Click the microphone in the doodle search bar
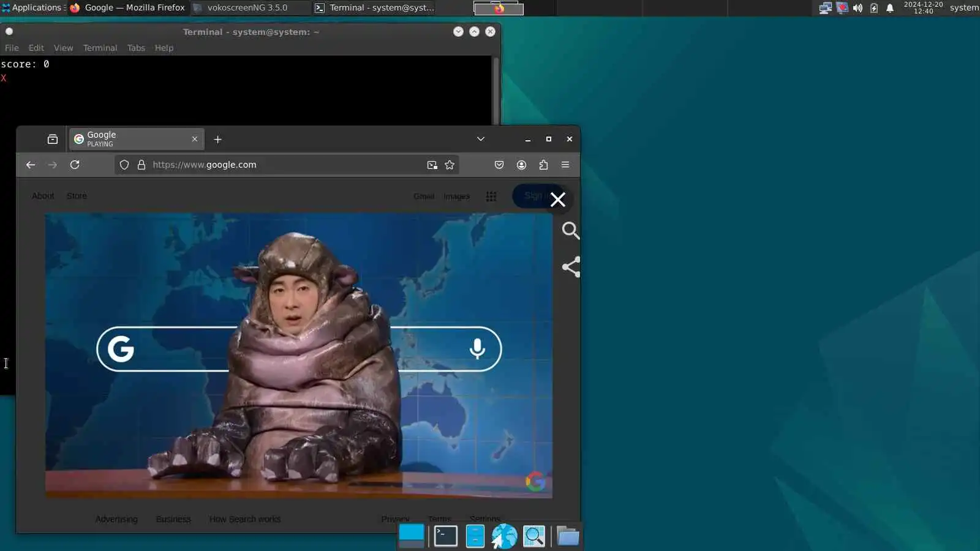 pos(477,349)
